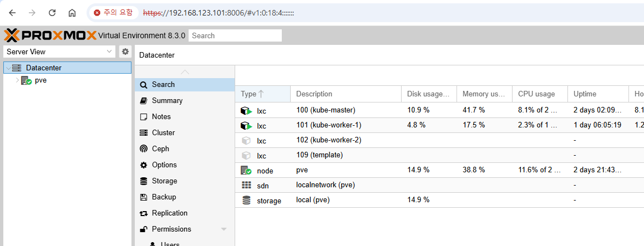644x246 pixels.
Task: Click the pve node icon in tree
Action: (x=26, y=80)
